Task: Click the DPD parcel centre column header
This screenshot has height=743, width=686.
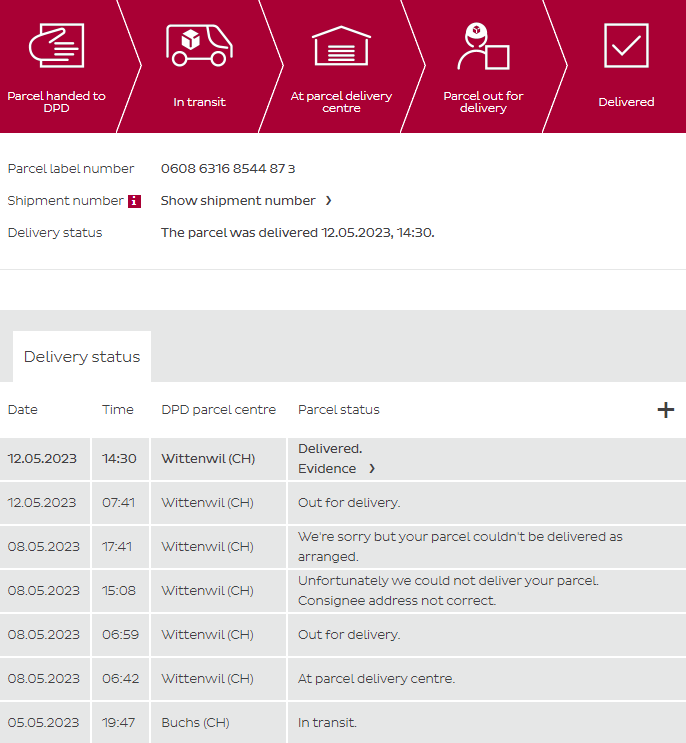Action: click(x=220, y=410)
